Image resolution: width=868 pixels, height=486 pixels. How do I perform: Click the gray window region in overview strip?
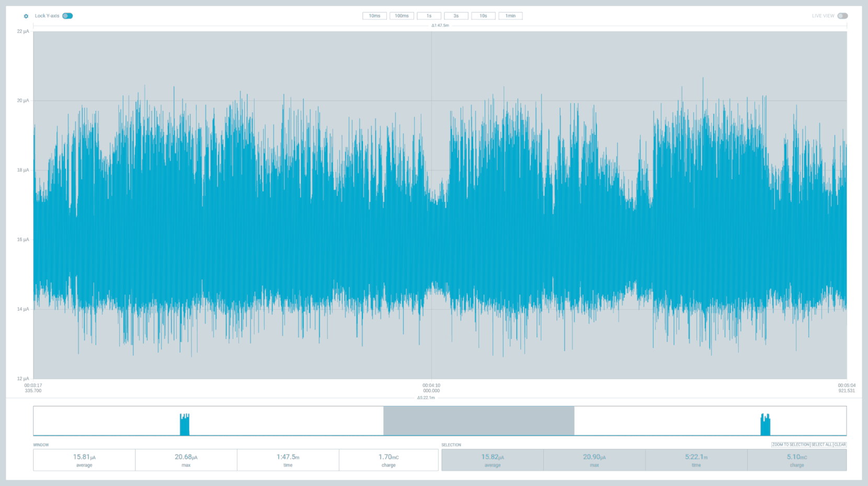point(478,421)
